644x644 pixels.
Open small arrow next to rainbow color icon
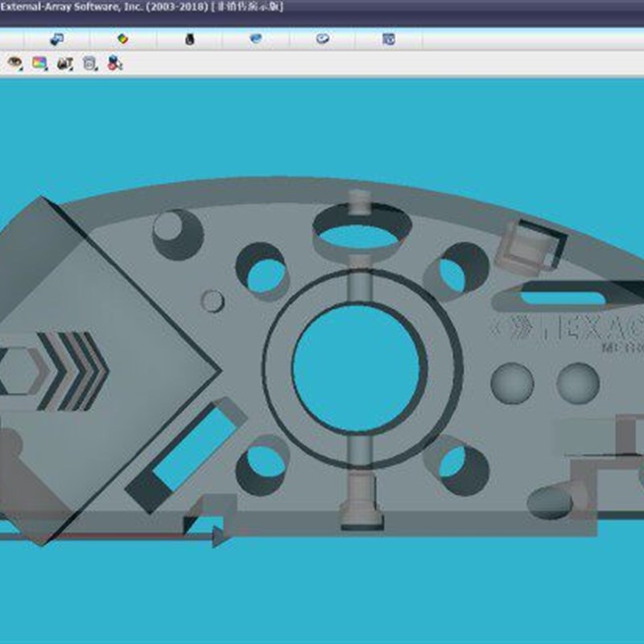[46, 69]
